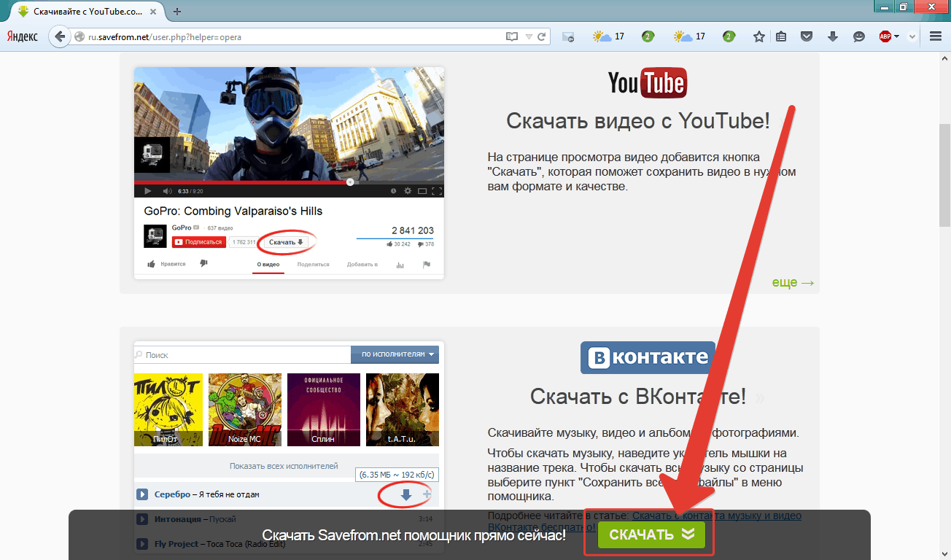Add Серебро track with plus icon
The width and height of the screenshot is (951, 560).
(x=427, y=494)
